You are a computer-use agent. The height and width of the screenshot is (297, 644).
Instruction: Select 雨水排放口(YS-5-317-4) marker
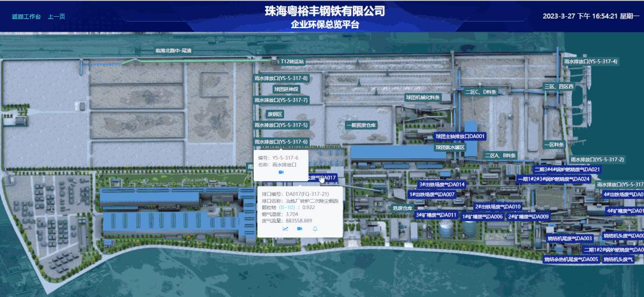point(591,62)
